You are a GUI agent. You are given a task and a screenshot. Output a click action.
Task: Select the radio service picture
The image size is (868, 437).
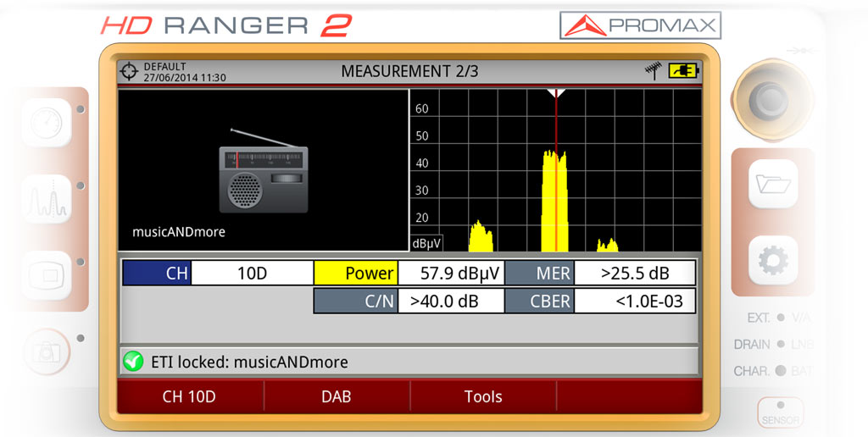264,171
